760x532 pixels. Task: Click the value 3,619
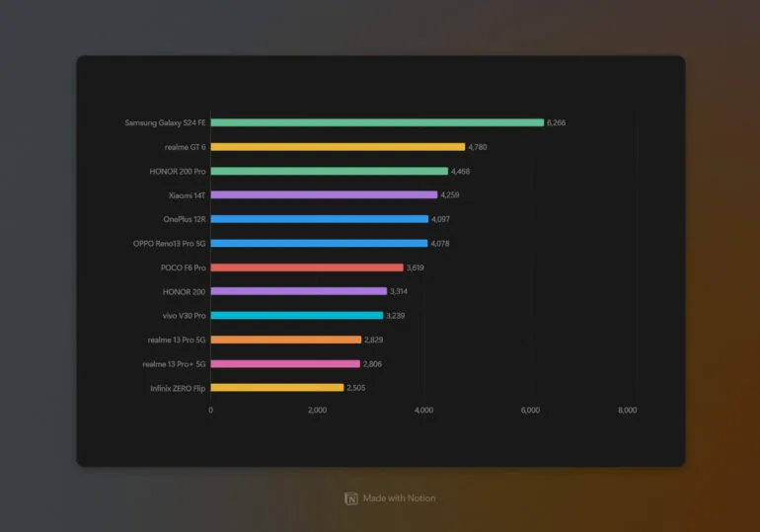point(415,267)
